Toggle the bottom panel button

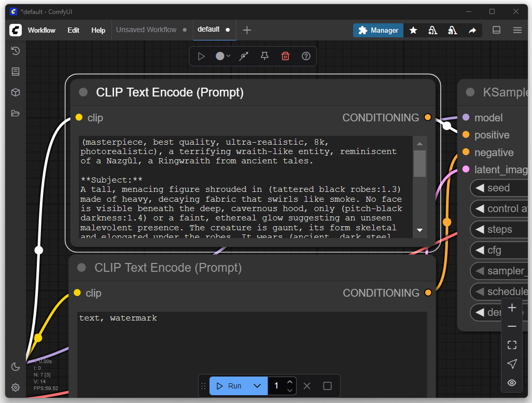click(496, 30)
